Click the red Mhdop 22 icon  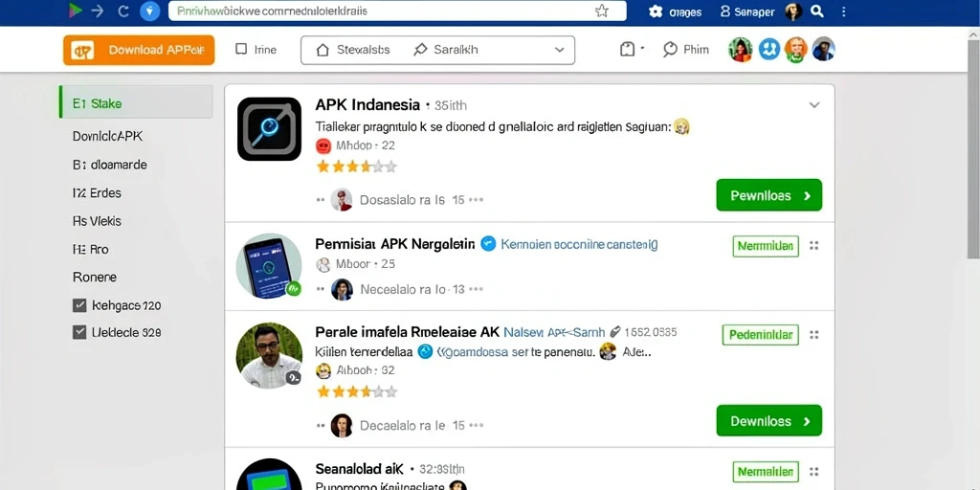point(323,146)
